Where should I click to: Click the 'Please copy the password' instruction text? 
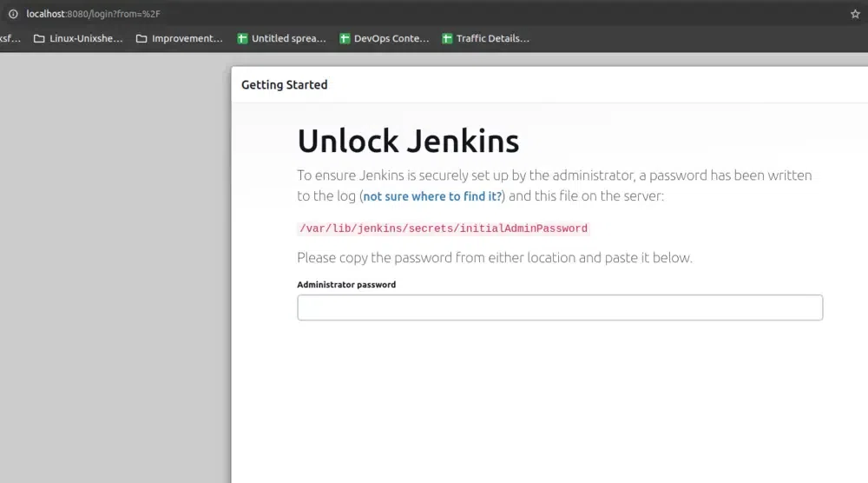click(x=495, y=257)
